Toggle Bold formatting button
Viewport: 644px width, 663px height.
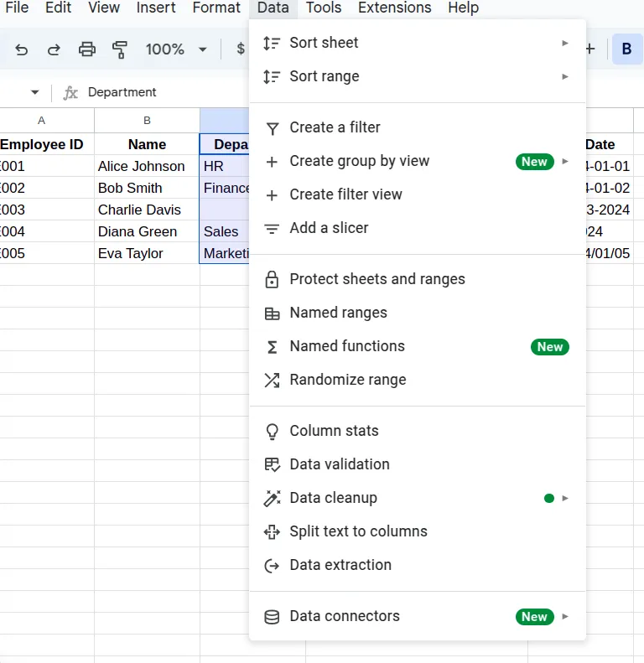[627, 49]
